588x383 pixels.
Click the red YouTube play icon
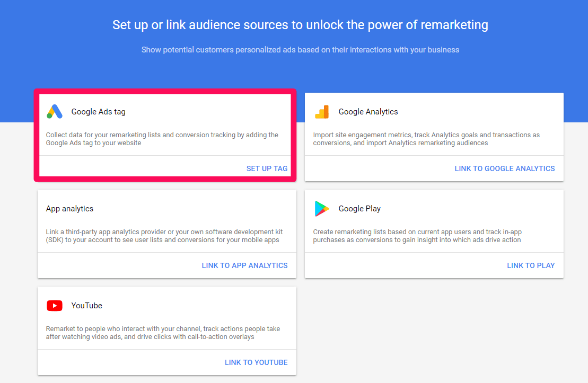coord(55,306)
